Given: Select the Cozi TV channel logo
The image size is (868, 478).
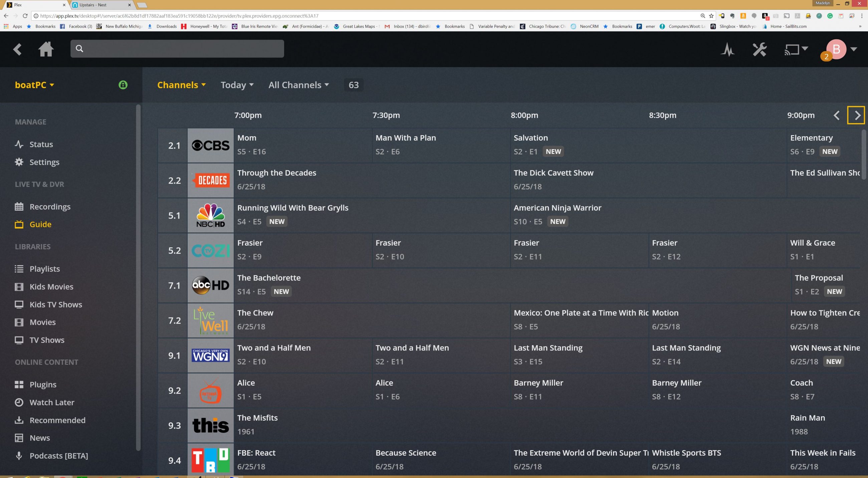Looking at the screenshot, I should pos(211,251).
